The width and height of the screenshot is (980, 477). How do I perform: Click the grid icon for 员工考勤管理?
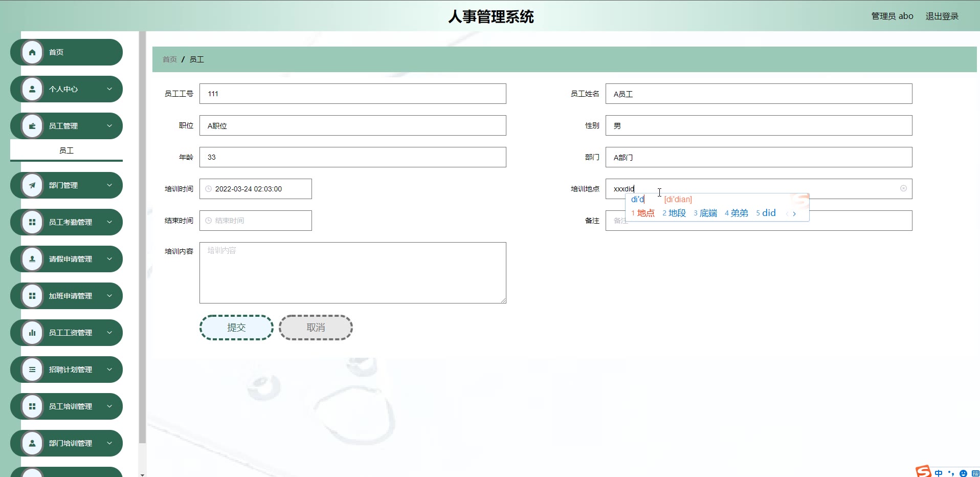32,222
